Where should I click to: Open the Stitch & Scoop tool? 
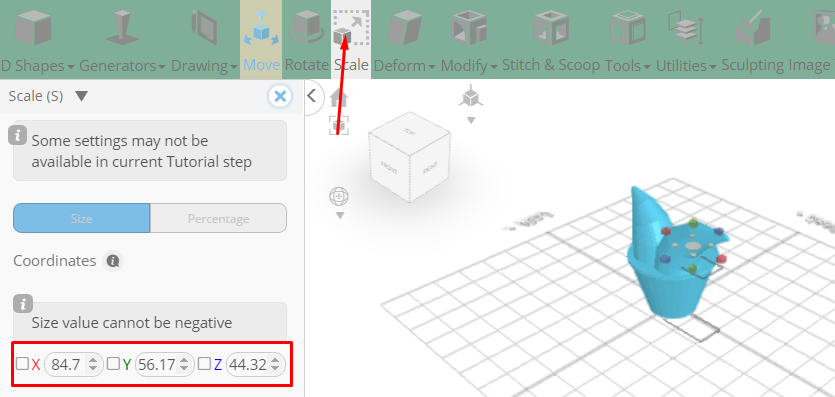click(x=551, y=28)
